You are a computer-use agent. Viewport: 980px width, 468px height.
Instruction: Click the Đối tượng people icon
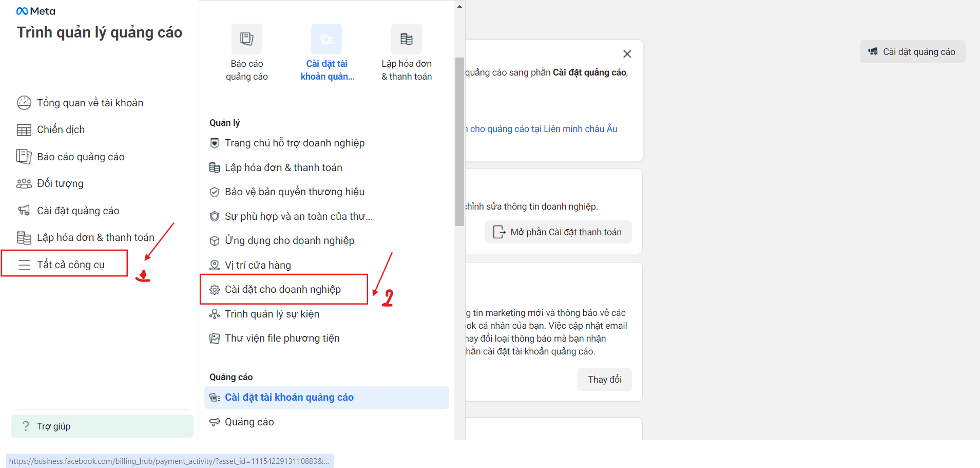(x=24, y=183)
